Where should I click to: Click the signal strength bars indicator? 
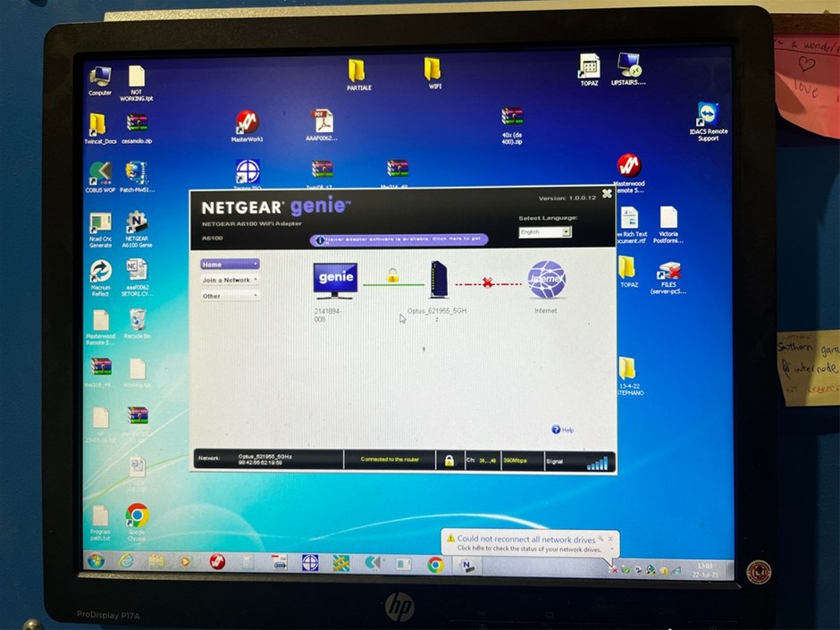pos(597,462)
